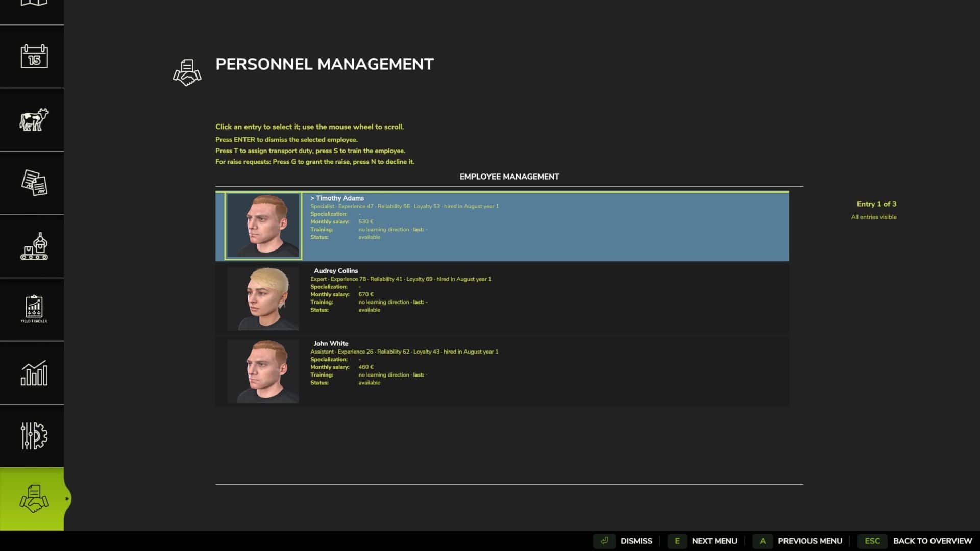Click the 'Press T to assign transport duty' line

(x=310, y=151)
